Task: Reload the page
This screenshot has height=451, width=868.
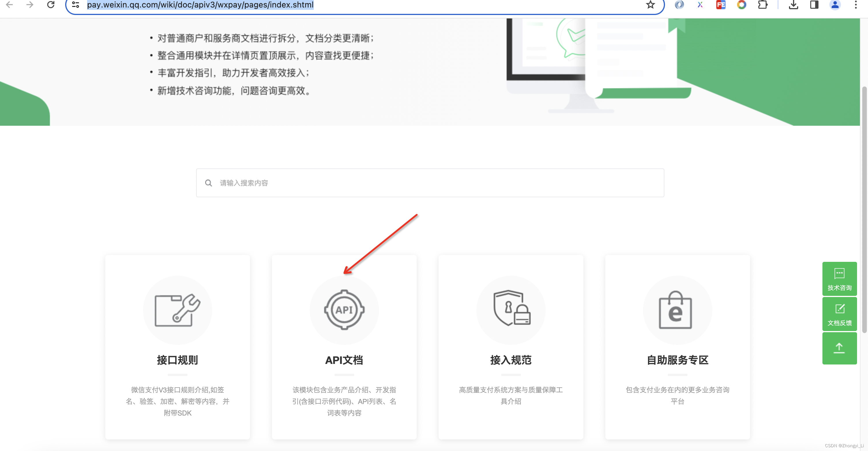Action: [50, 5]
